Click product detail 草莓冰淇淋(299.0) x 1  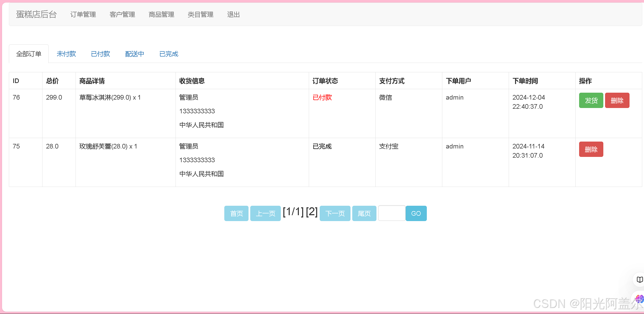[x=110, y=97]
